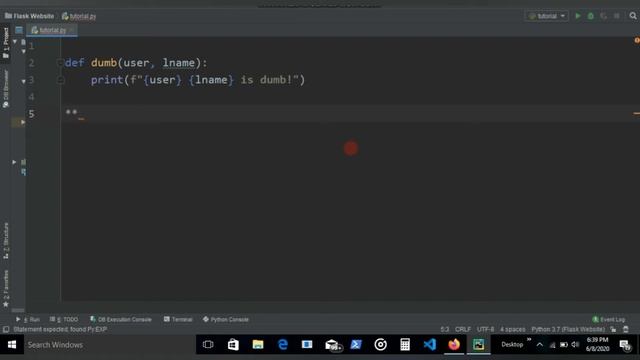Click the 4 spaces indent setting
Image resolution: width=640 pixels, height=360 pixels.
pyautogui.click(x=513, y=329)
